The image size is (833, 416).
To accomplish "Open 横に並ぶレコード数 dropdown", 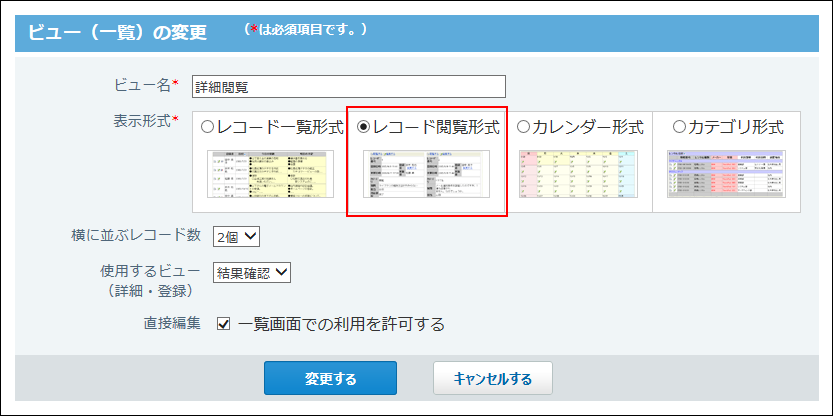I will 236,237.
